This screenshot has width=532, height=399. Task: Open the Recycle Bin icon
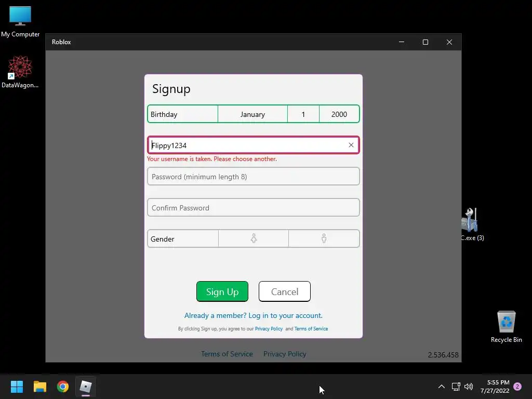[x=506, y=327]
